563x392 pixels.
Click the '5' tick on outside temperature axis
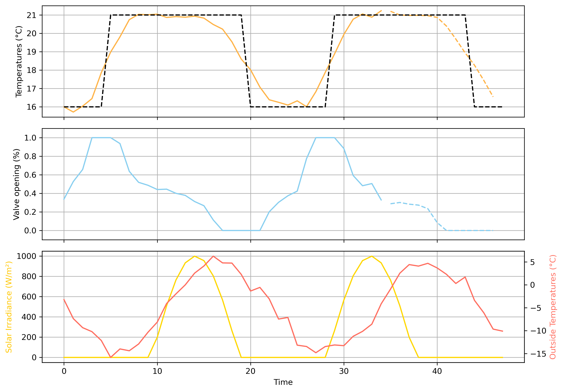532,262
